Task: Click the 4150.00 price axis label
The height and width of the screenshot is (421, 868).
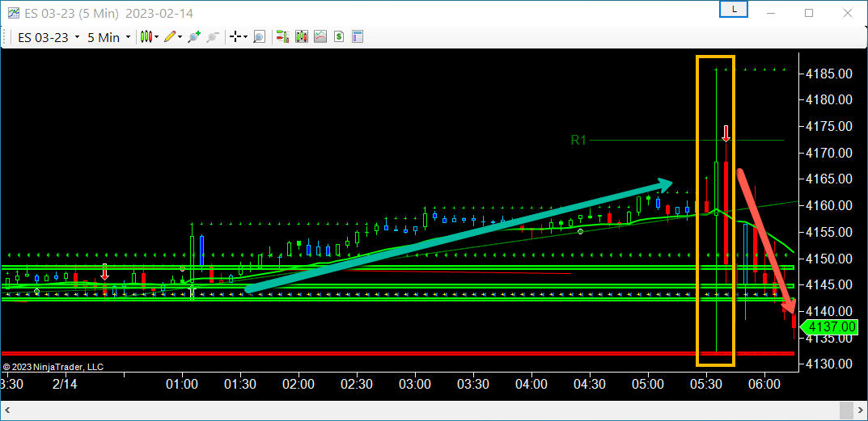Action: click(x=828, y=259)
